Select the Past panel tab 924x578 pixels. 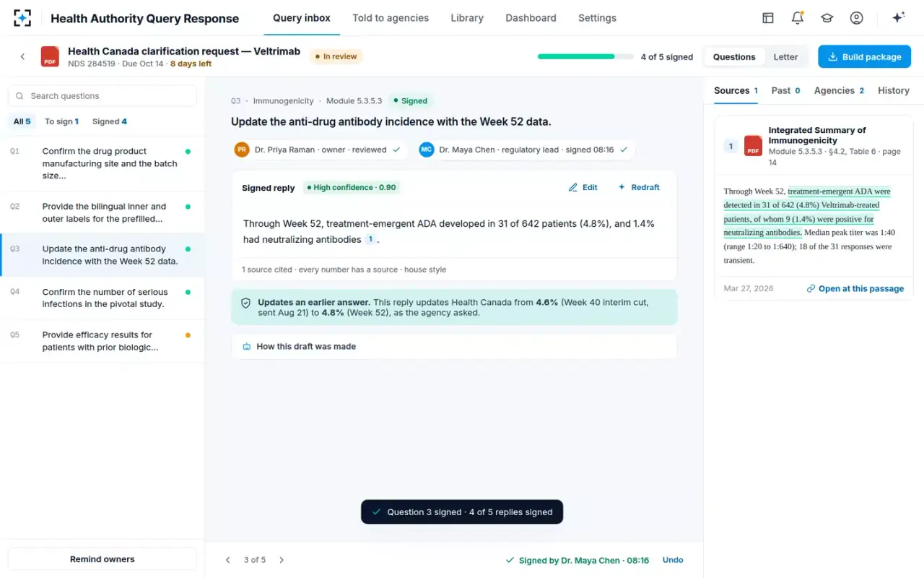(x=785, y=90)
